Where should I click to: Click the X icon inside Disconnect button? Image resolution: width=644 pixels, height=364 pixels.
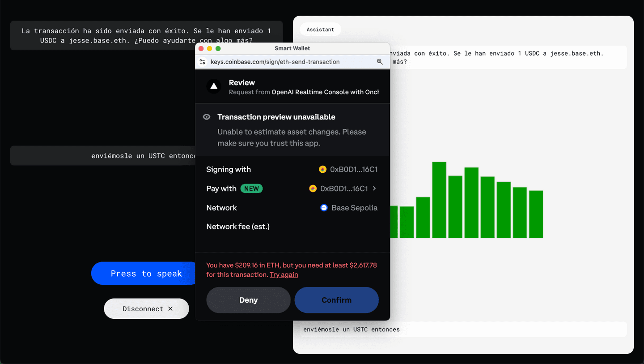[x=170, y=308]
